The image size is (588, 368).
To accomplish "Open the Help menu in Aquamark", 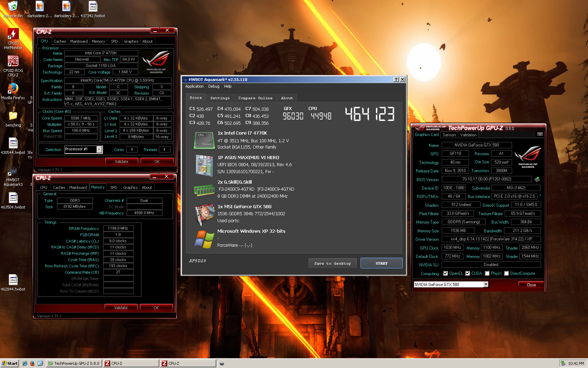I will [x=228, y=86].
